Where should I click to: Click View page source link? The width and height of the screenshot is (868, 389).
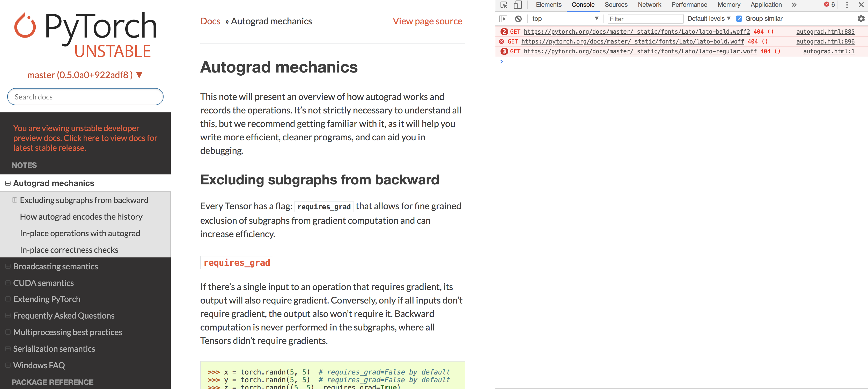click(427, 21)
